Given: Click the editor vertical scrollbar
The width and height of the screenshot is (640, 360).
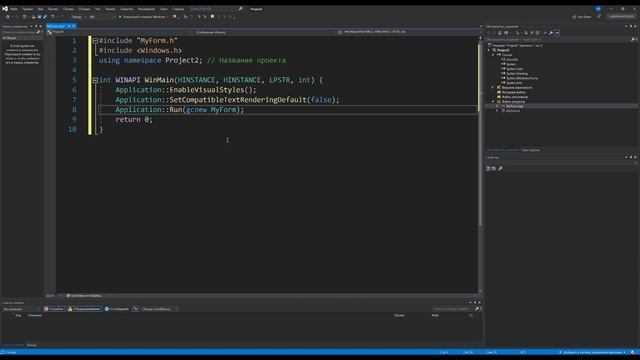Looking at the screenshot, I should [480, 163].
